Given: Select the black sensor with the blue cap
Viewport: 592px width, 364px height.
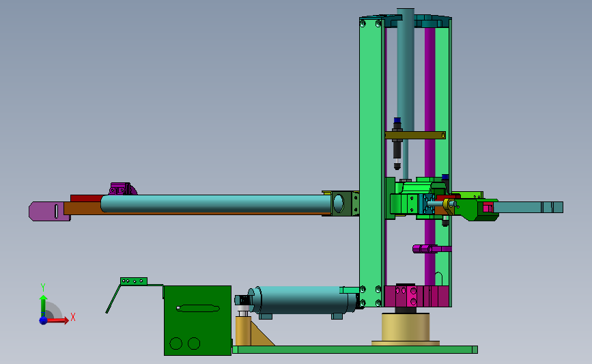Looking at the screenshot, I should click(397, 143).
